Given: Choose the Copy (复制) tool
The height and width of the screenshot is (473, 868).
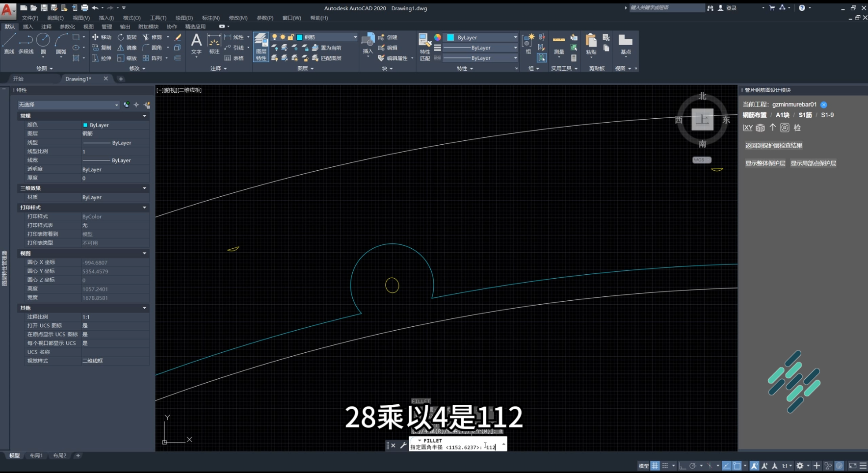Looking at the screenshot, I should point(102,48).
